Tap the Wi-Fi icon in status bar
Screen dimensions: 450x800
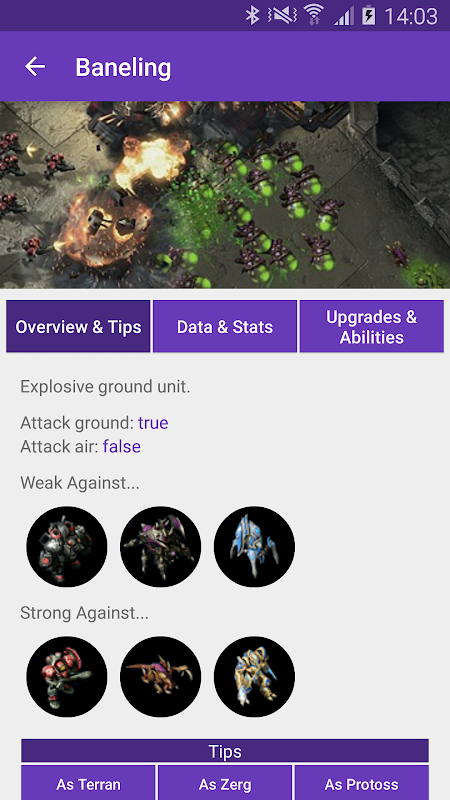point(314,16)
